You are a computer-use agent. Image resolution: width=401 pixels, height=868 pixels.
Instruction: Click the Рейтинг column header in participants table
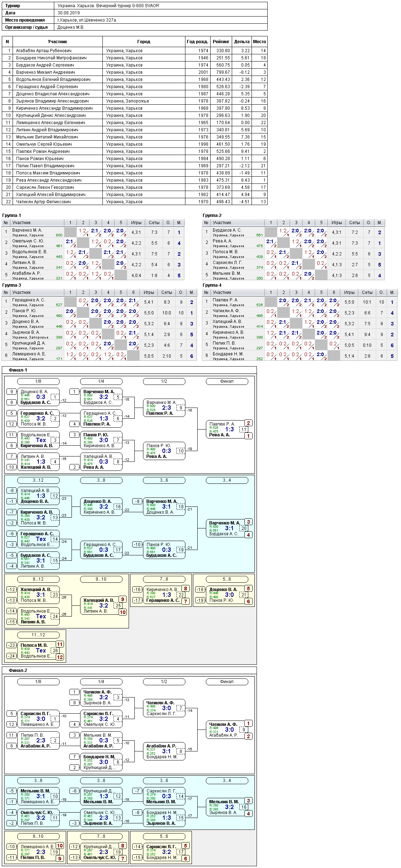tap(221, 42)
